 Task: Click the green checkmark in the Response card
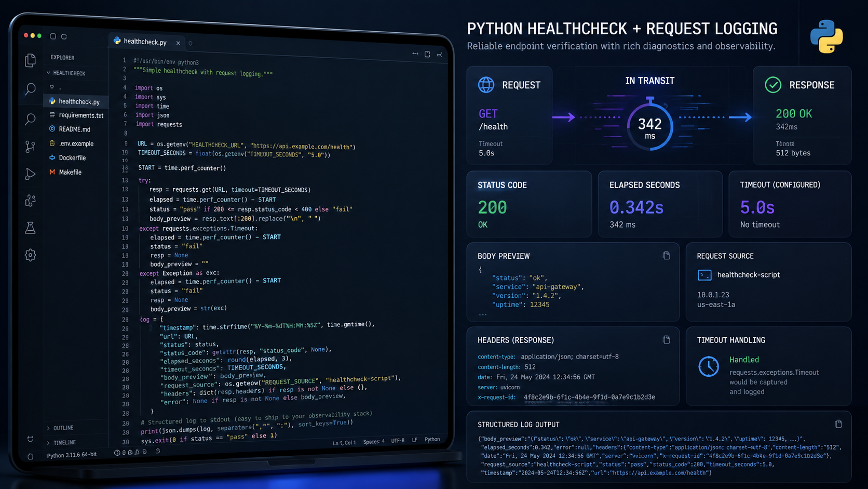(773, 85)
